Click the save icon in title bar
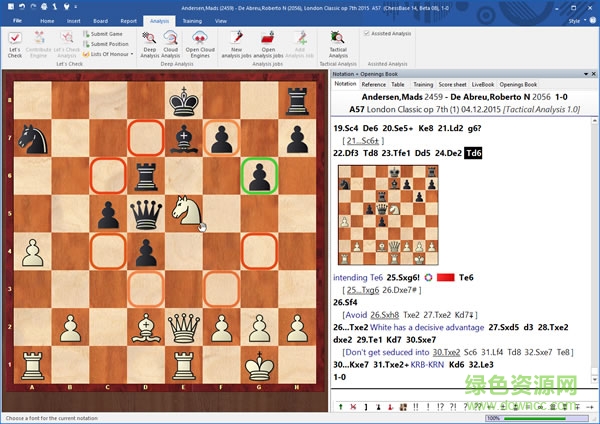 [x=11, y=7]
